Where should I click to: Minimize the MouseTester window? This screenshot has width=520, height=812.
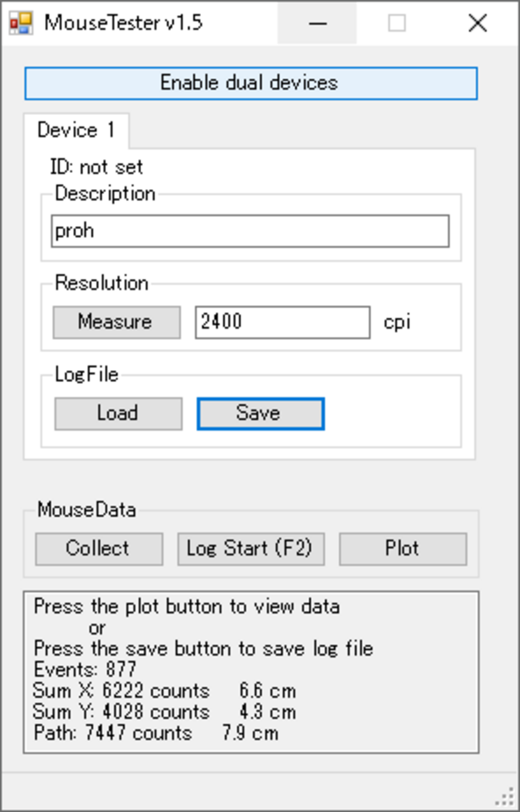coord(317,23)
